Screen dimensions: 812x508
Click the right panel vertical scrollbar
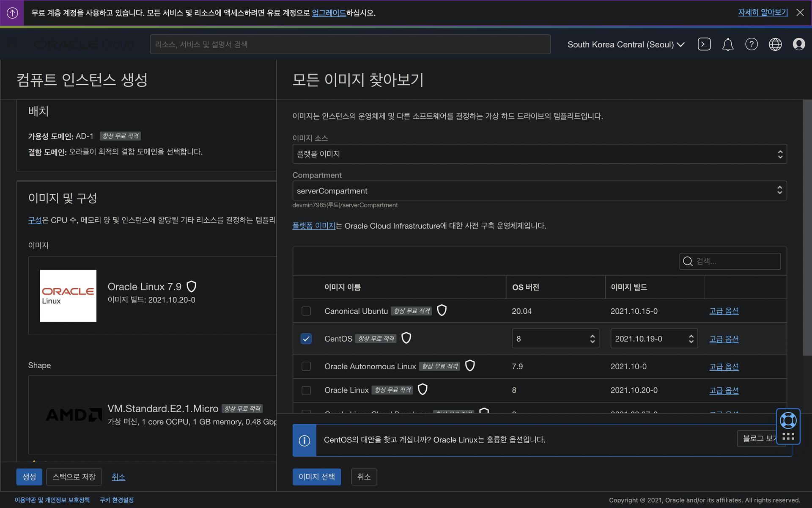(x=807, y=229)
